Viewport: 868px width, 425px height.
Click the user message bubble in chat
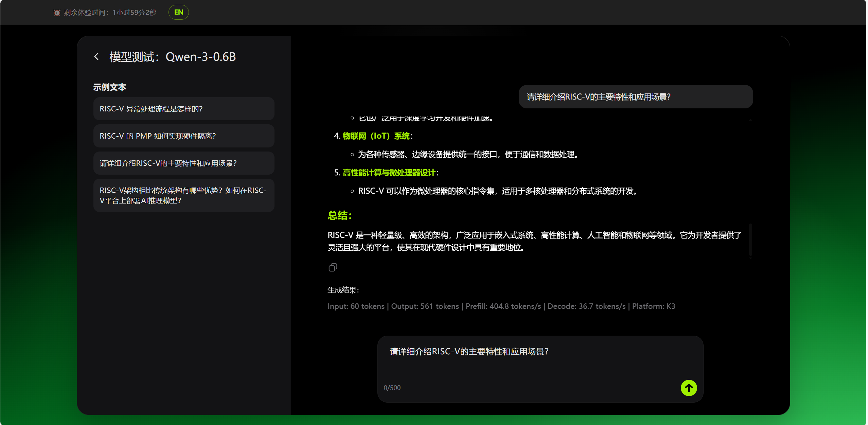(x=636, y=97)
